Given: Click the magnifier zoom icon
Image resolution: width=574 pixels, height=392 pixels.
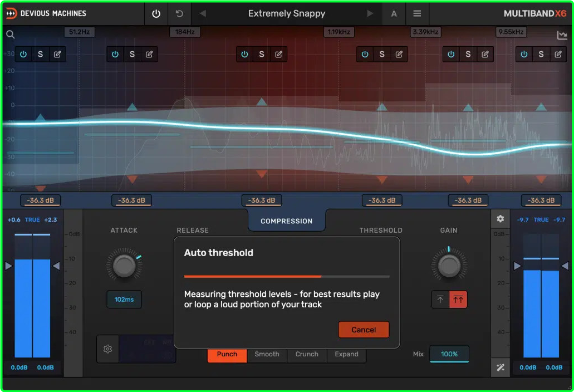Looking at the screenshot, I should [x=10, y=35].
